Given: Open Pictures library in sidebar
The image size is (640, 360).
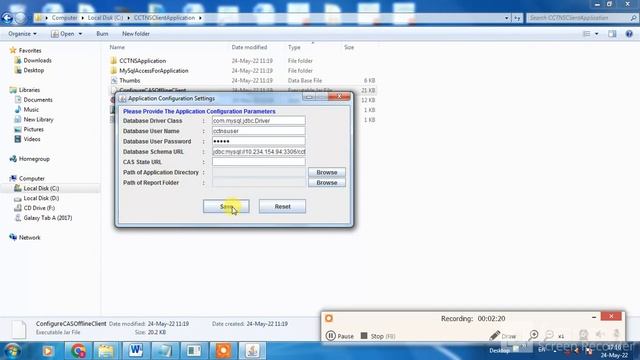Looking at the screenshot, I should tap(33, 129).
